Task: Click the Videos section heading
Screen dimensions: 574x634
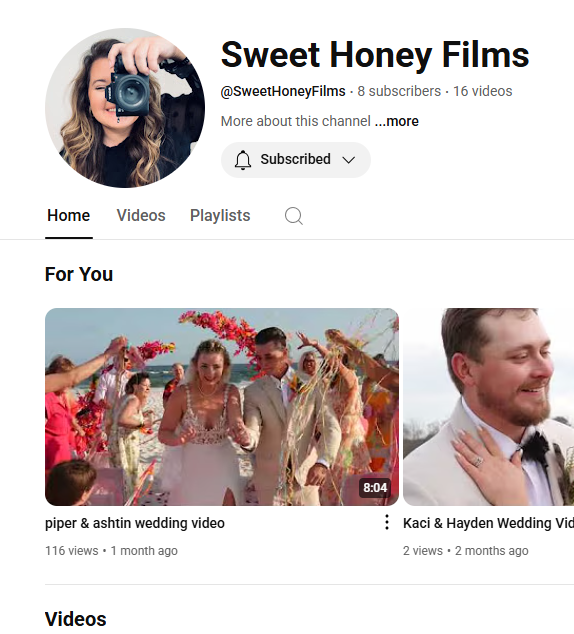Action: (x=76, y=619)
